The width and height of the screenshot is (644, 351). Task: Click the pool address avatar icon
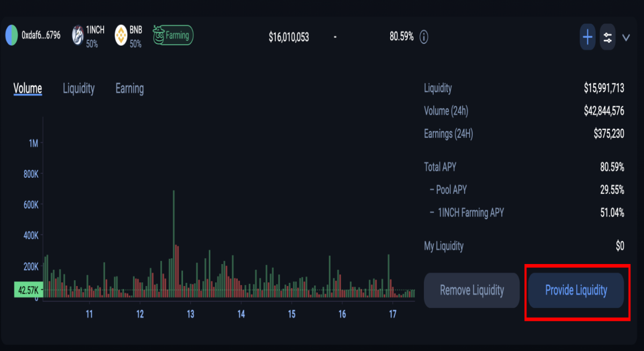pos(11,35)
